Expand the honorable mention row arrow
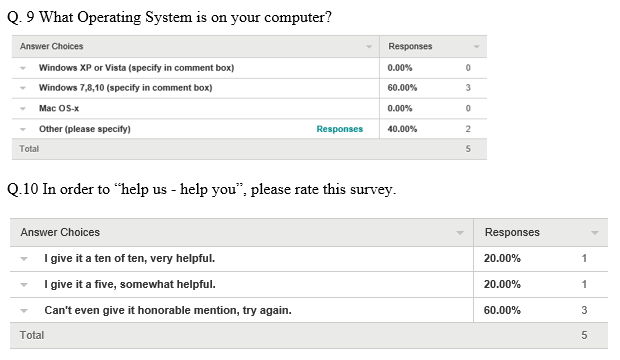 coord(24,311)
